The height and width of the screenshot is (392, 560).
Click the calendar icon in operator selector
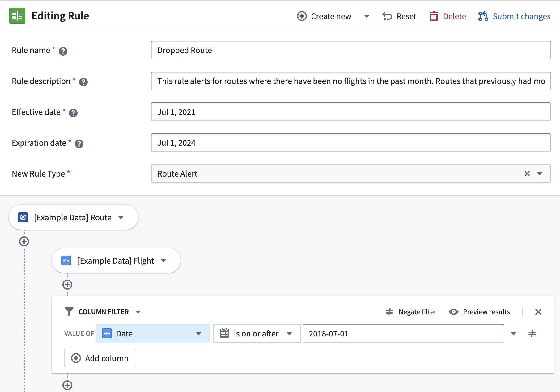224,333
